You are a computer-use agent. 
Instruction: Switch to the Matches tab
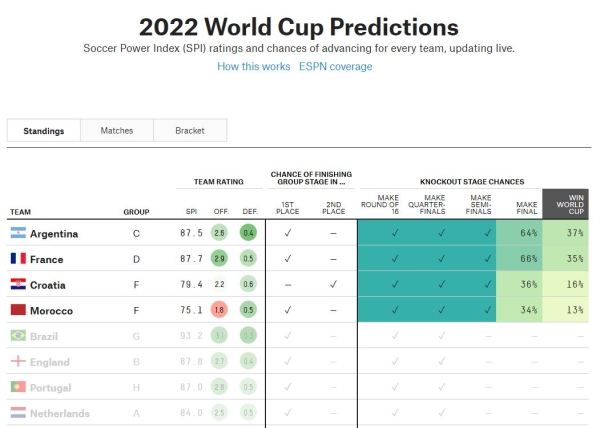click(117, 130)
